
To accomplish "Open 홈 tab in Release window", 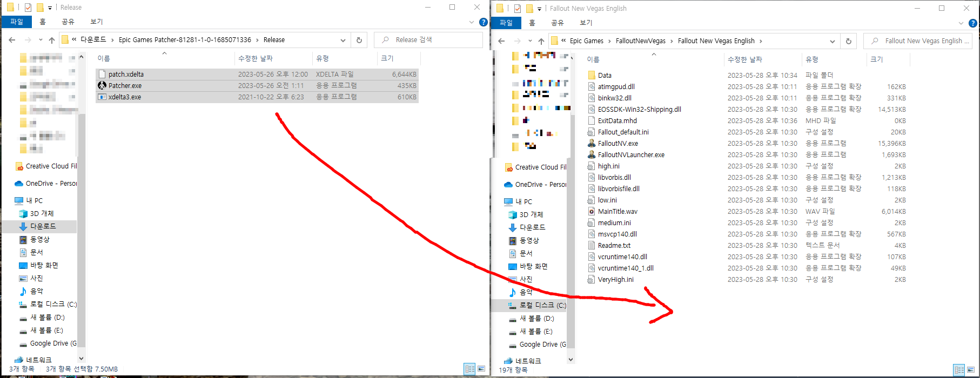I will pos(43,22).
